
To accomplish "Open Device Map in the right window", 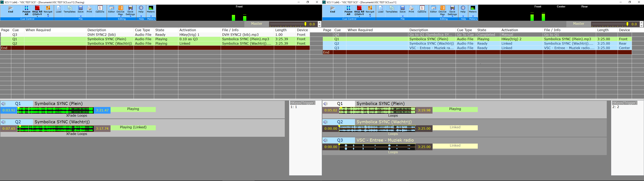I will (x=442, y=10).
